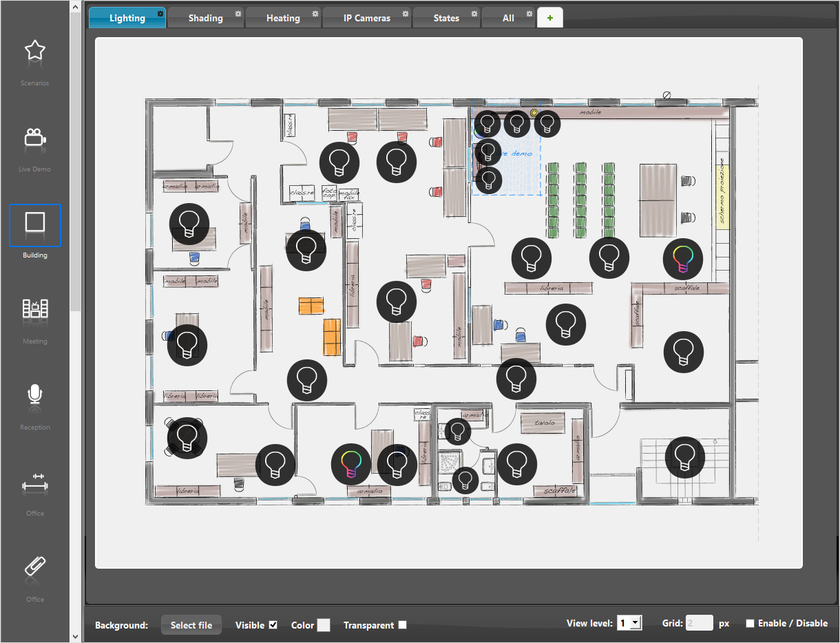Toggle the RGB bulb above the armadio label
This screenshot has height=643, width=840.
pyautogui.click(x=350, y=465)
